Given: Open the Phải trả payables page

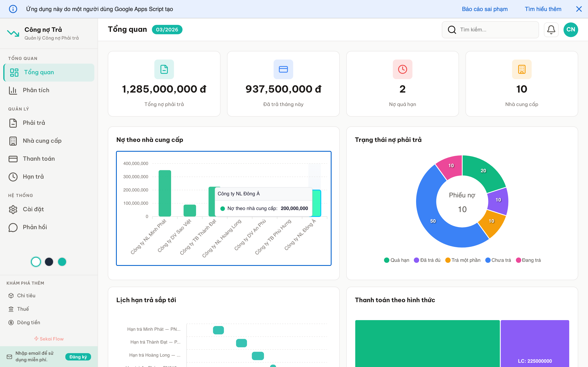Looking at the screenshot, I should click(x=34, y=123).
